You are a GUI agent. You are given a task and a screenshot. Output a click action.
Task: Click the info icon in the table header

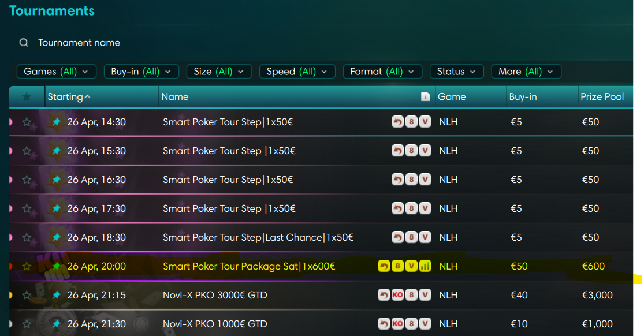click(425, 97)
